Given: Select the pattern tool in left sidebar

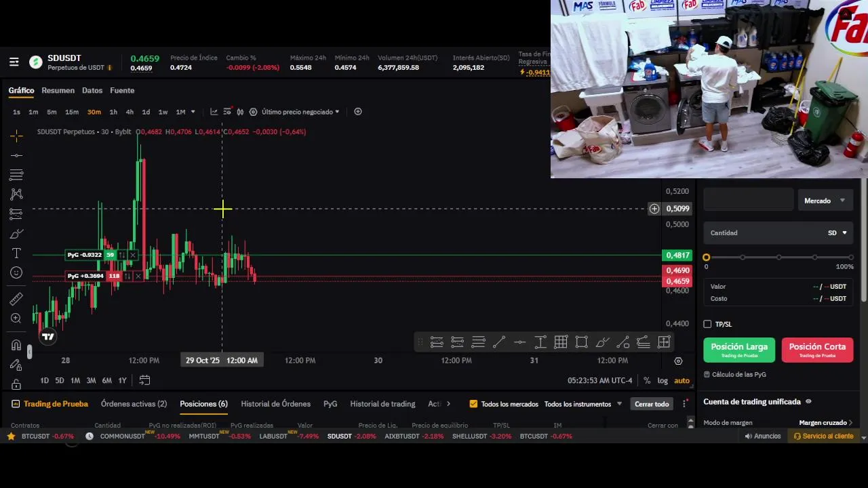Looking at the screenshot, I should tap(16, 195).
